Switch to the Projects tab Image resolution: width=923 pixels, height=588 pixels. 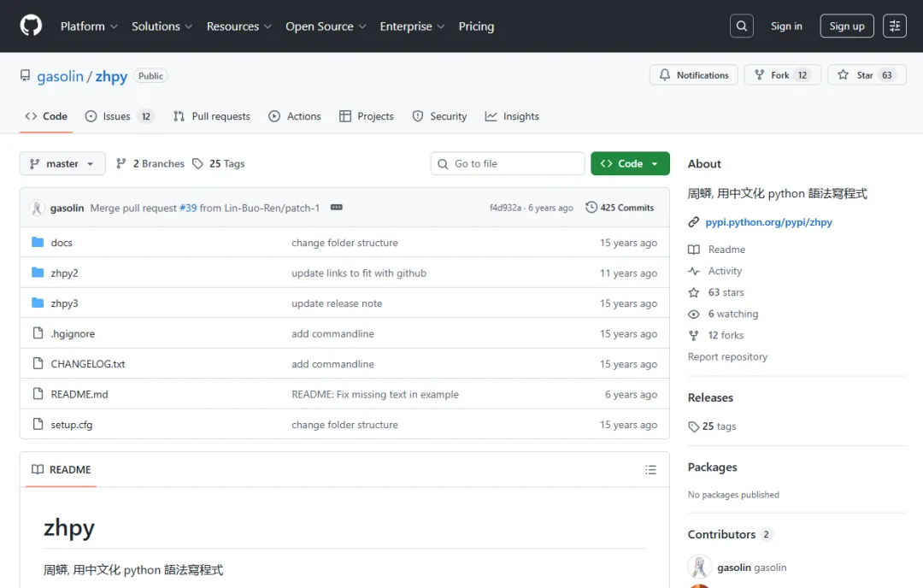(366, 116)
